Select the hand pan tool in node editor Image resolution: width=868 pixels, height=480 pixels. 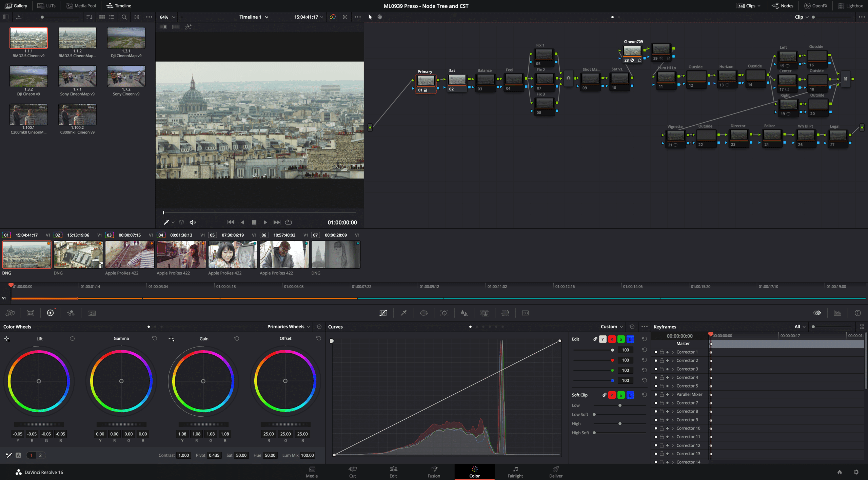380,17
